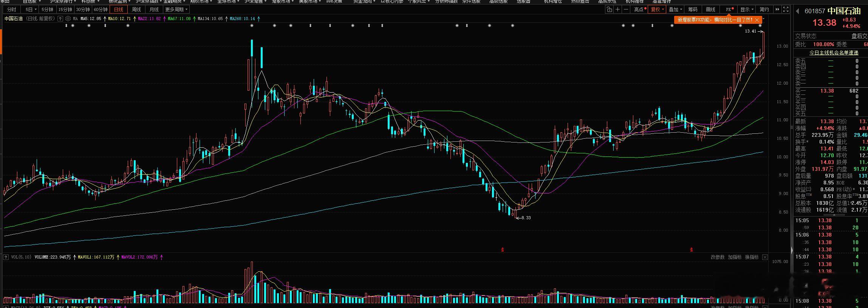
Task: Click the MA indicator help question mark
Action: point(60,19)
